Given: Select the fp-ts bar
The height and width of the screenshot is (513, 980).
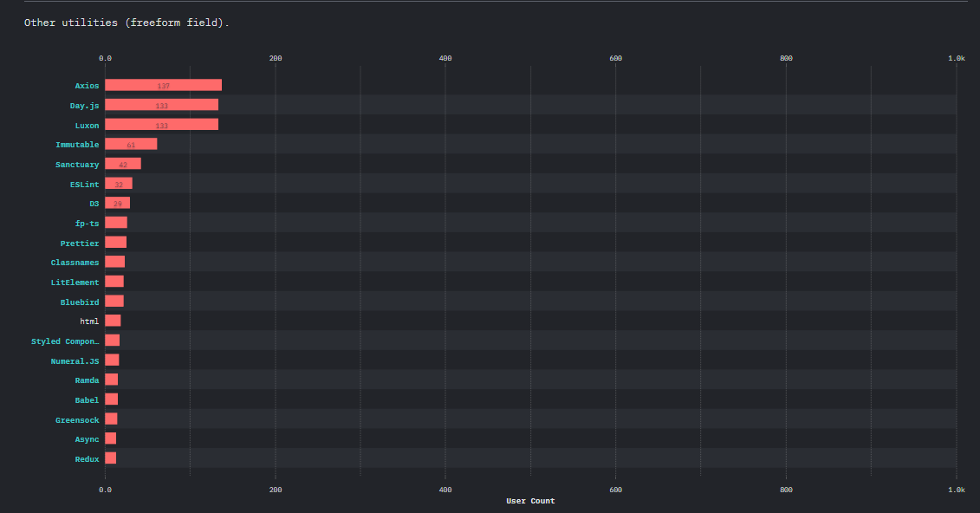Looking at the screenshot, I should [x=116, y=223].
